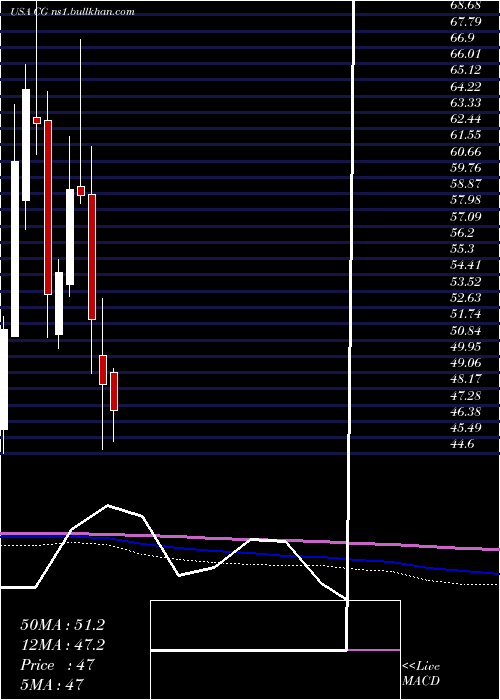
Task: Click the '50MA : 51.2' indicator value
Action: [62, 625]
